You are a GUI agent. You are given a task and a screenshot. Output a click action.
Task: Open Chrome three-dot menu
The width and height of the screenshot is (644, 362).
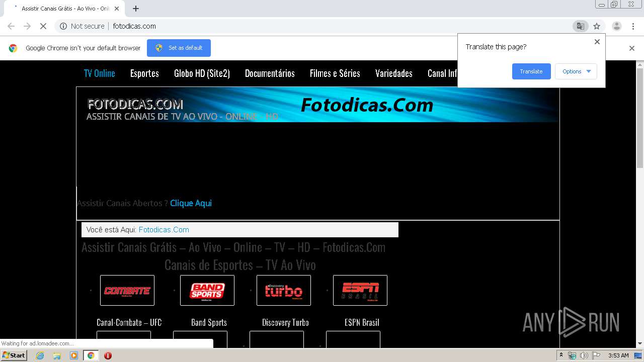point(633,26)
